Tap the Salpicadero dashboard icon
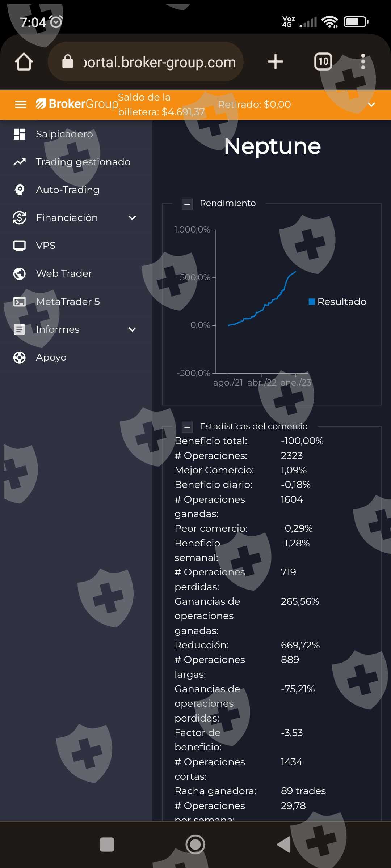This screenshot has width=391, height=868. click(x=20, y=134)
